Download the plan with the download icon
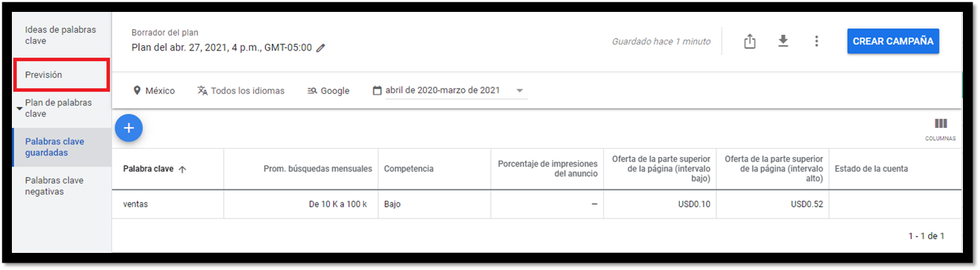This screenshot has width=980, height=270. pyautogui.click(x=783, y=41)
